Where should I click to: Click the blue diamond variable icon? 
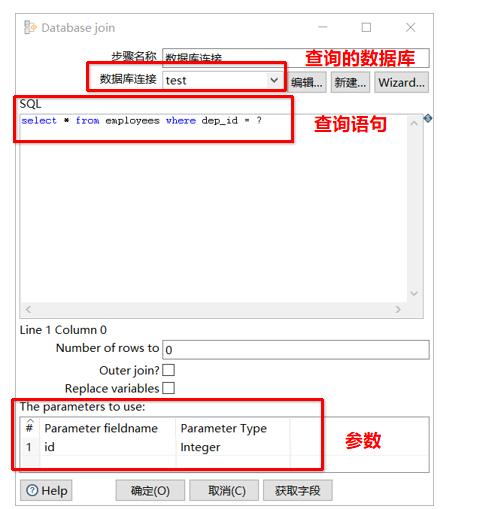point(428,118)
